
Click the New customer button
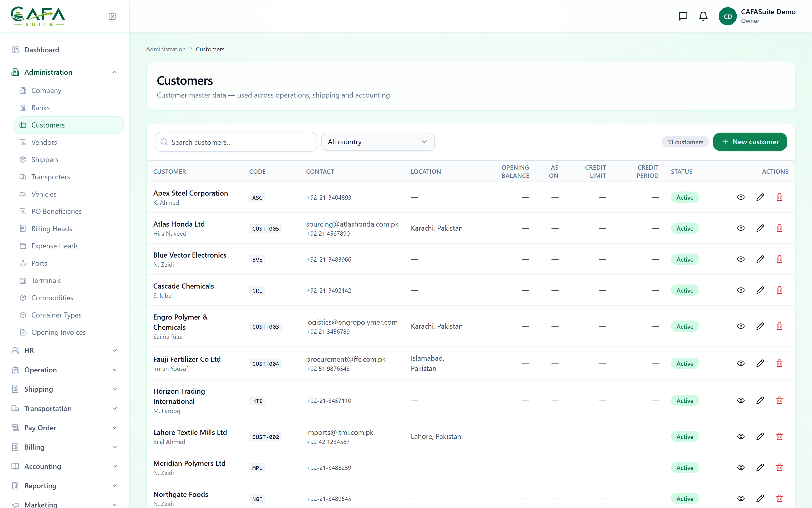[750, 142]
